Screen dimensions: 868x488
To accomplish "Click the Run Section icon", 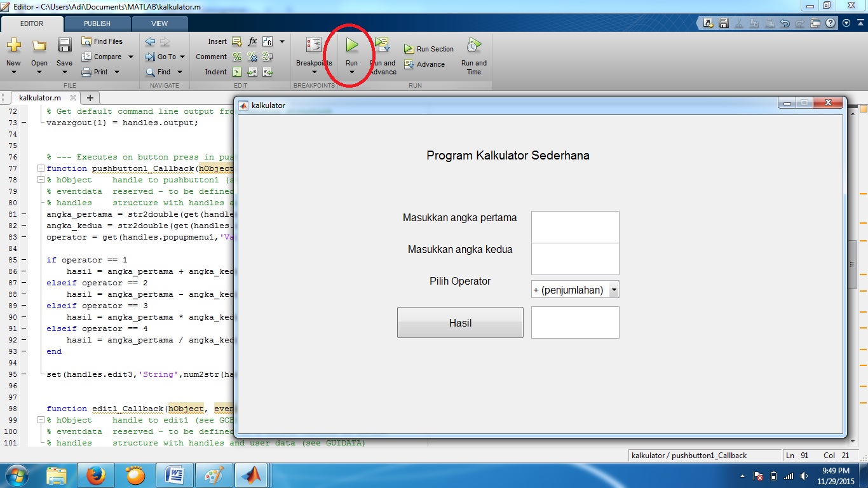I will pyautogui.click(x=409, y=49).
